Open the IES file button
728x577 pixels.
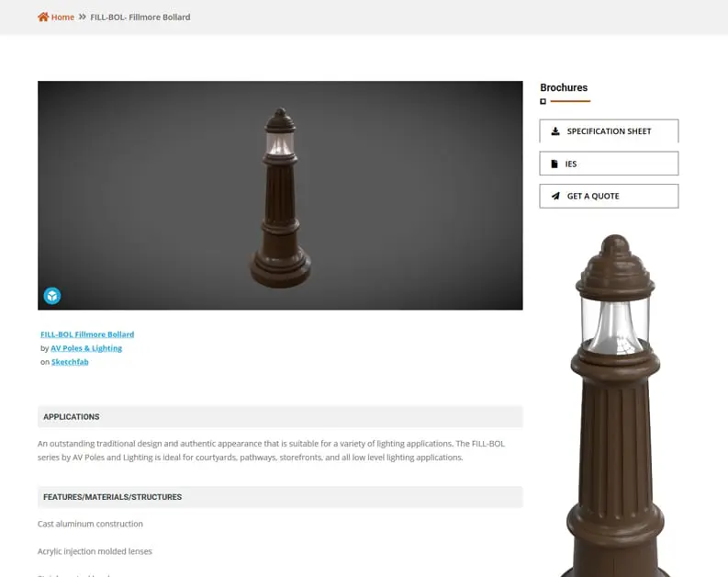[x=609, y=164]
